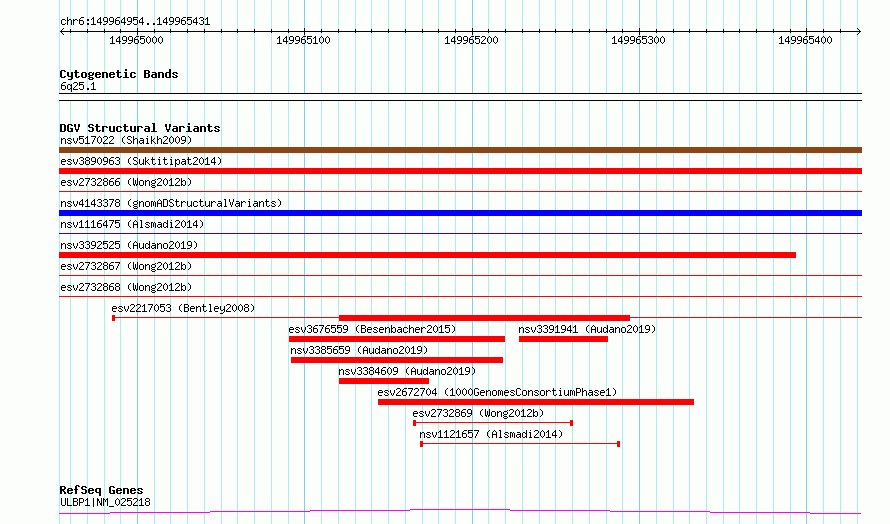890x524 pixels.
Task: Click ruler position 149965300
Action: coord(638,40)
